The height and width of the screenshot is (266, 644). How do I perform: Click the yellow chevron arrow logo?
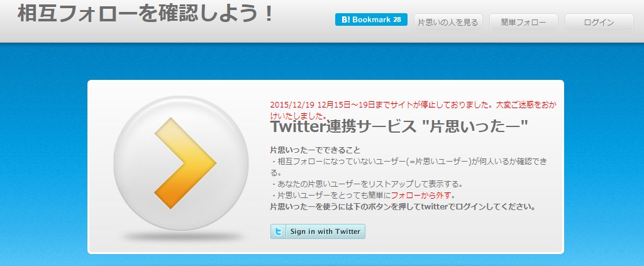click(186, 163)
